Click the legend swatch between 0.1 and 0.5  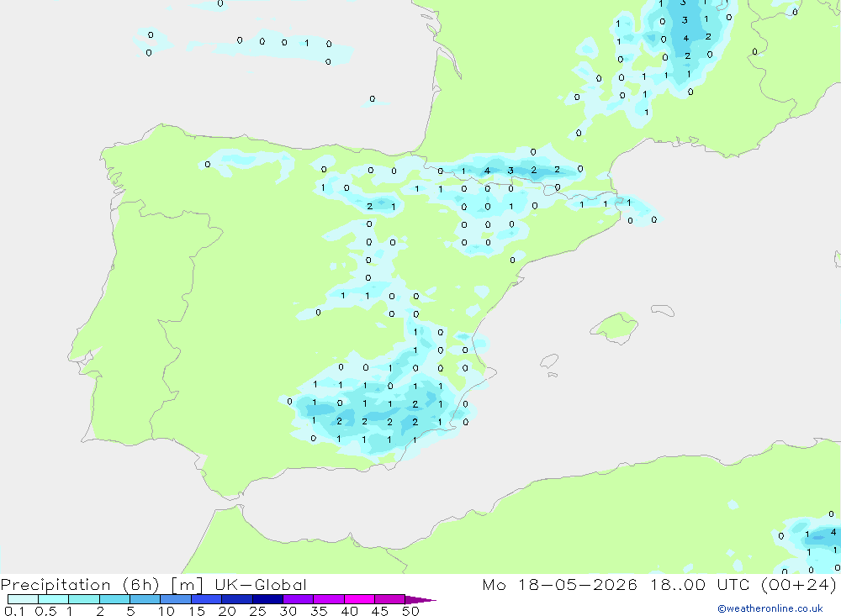[x=23, y=599]
